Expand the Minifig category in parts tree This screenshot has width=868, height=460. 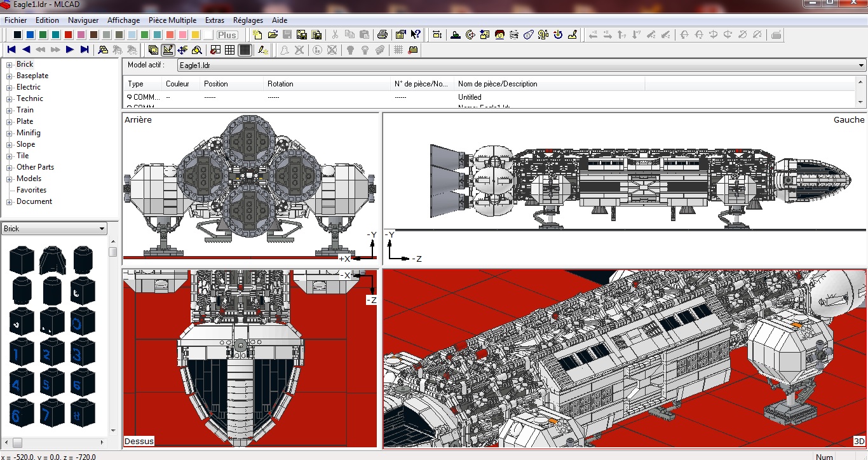pyautogui.click(x=10, y=133)
